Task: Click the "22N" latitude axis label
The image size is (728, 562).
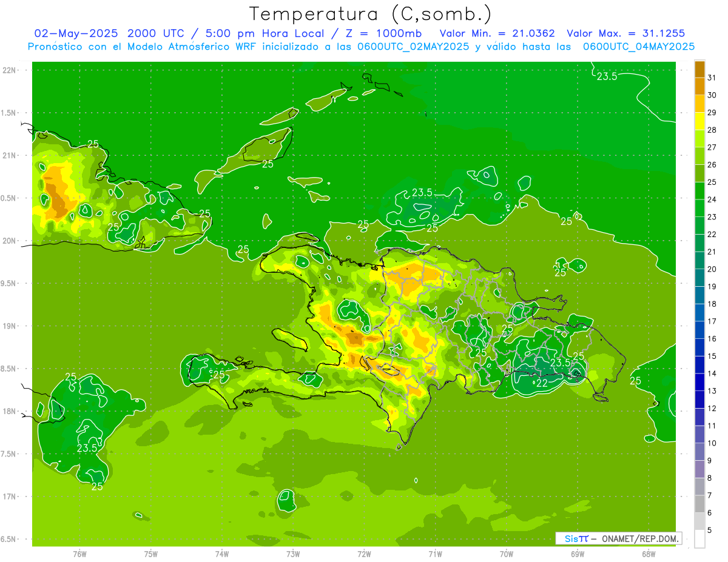Action: point(9,70)
